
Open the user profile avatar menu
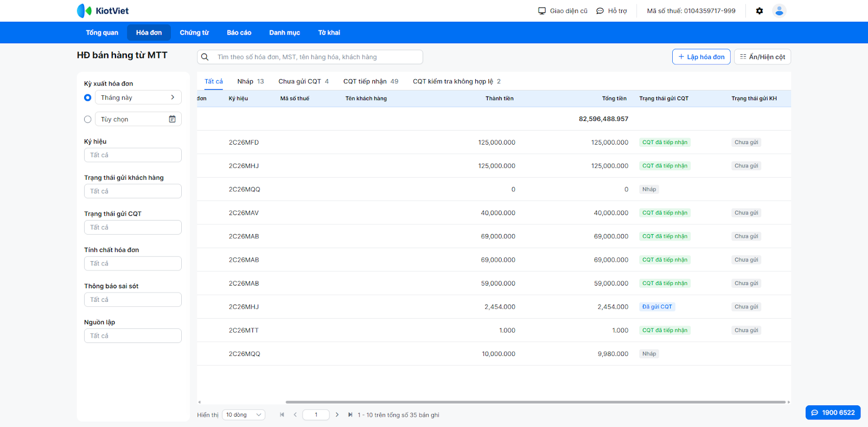(779, 11)
